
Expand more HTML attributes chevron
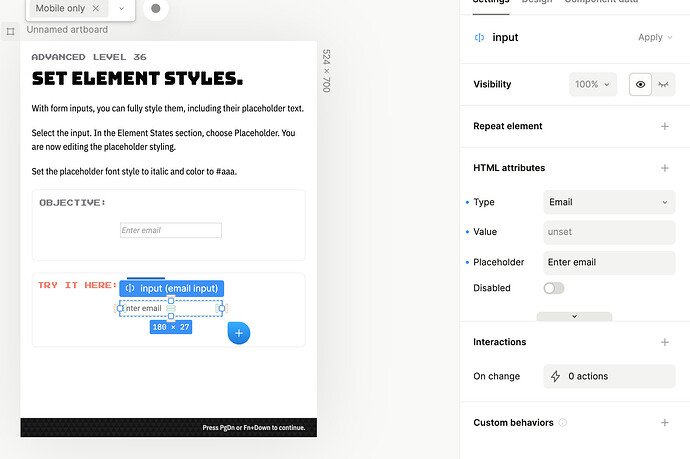pos(574,316)
